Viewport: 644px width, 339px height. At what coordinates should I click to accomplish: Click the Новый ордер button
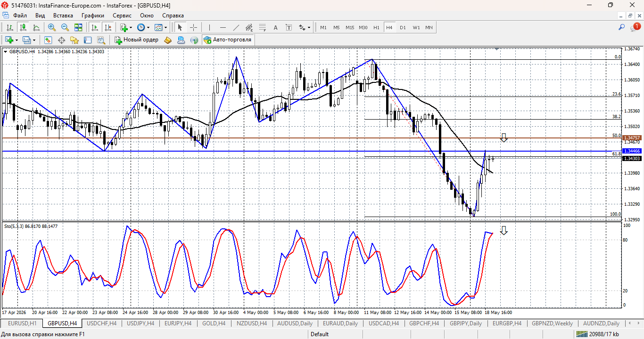point(136,40)
